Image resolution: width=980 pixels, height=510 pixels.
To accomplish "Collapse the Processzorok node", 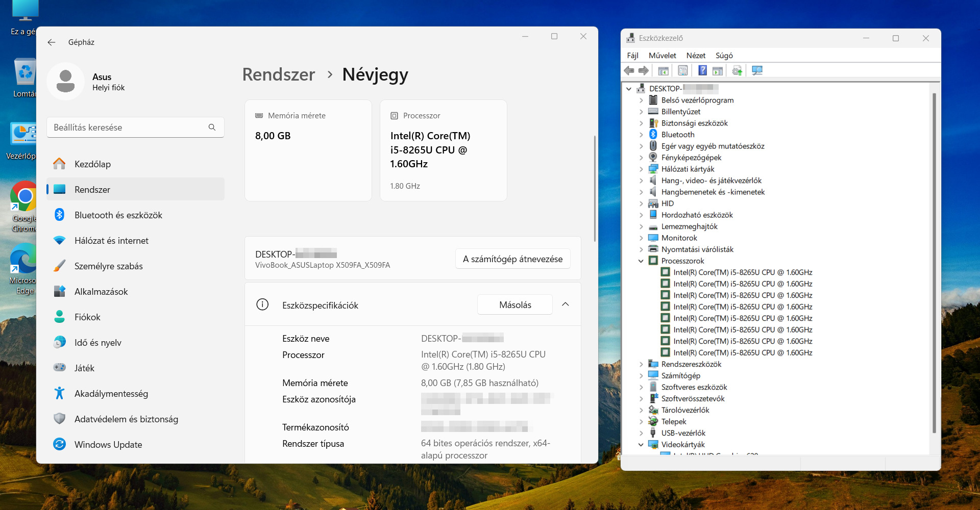I will coord(641,261).
